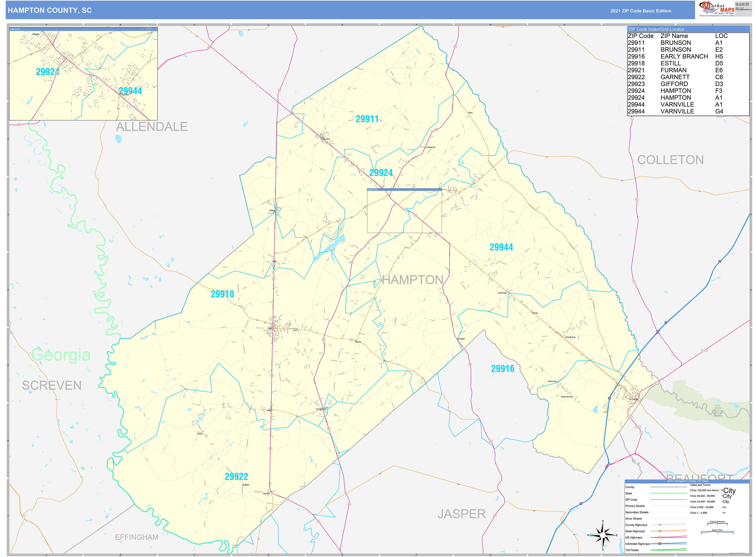
Task: Click the HAMPTON COUNTY, SC title text
Action: [x=50, y=10]
